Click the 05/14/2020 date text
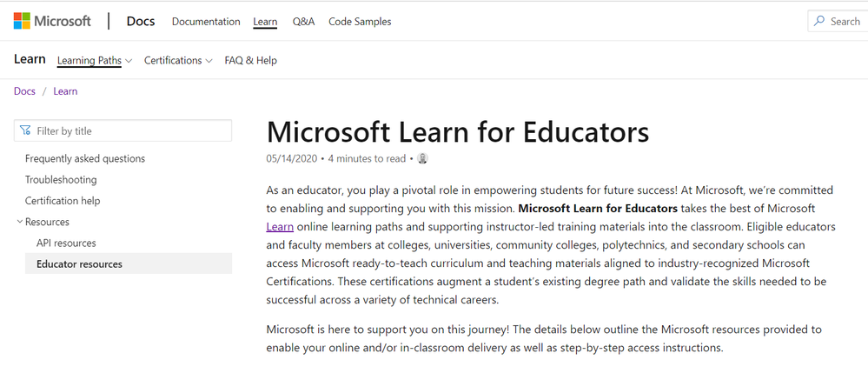The width and height of the screenshot is (868, 380). pos(292,158)
